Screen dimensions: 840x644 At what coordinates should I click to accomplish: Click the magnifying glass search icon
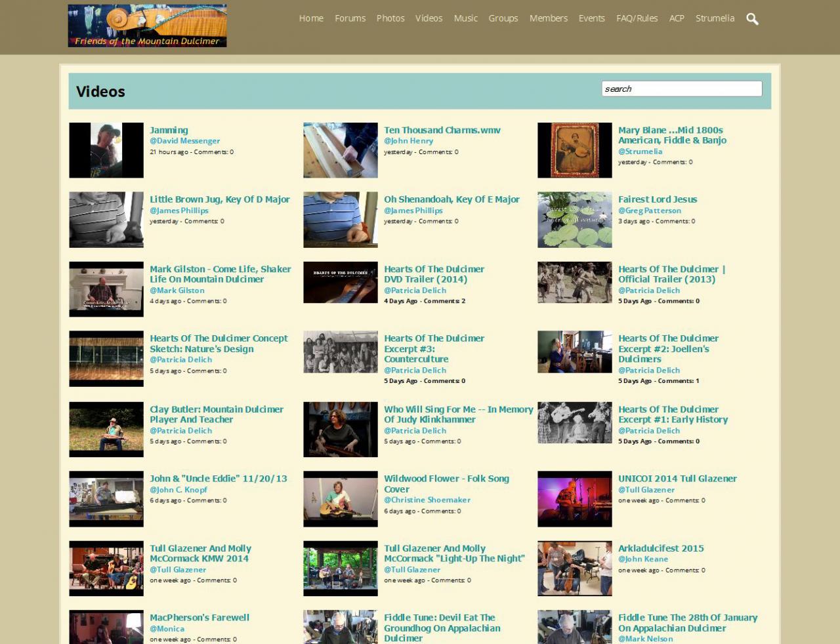coord(752,19)
